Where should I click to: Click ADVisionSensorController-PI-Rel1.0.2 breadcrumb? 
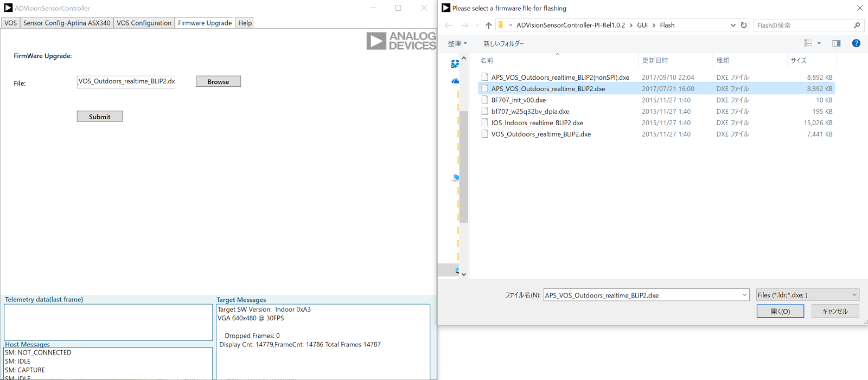point(571,25)
